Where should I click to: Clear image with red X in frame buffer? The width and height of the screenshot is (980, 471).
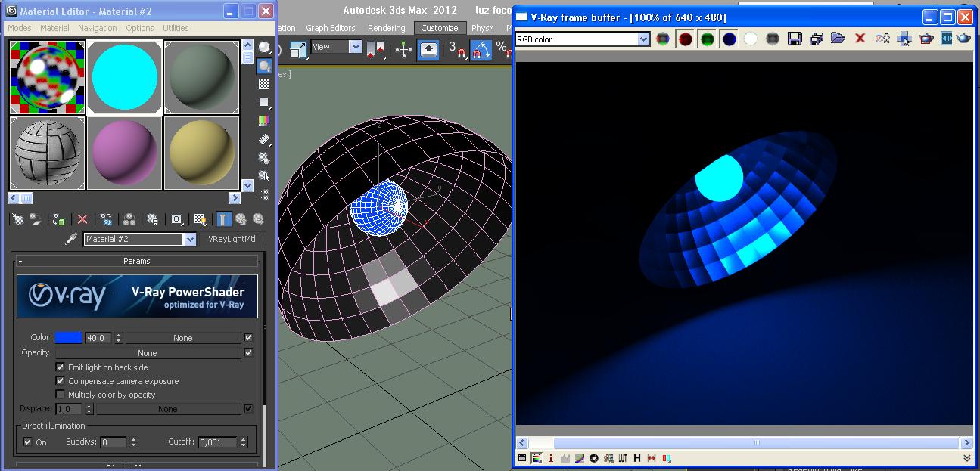[860, 39]
